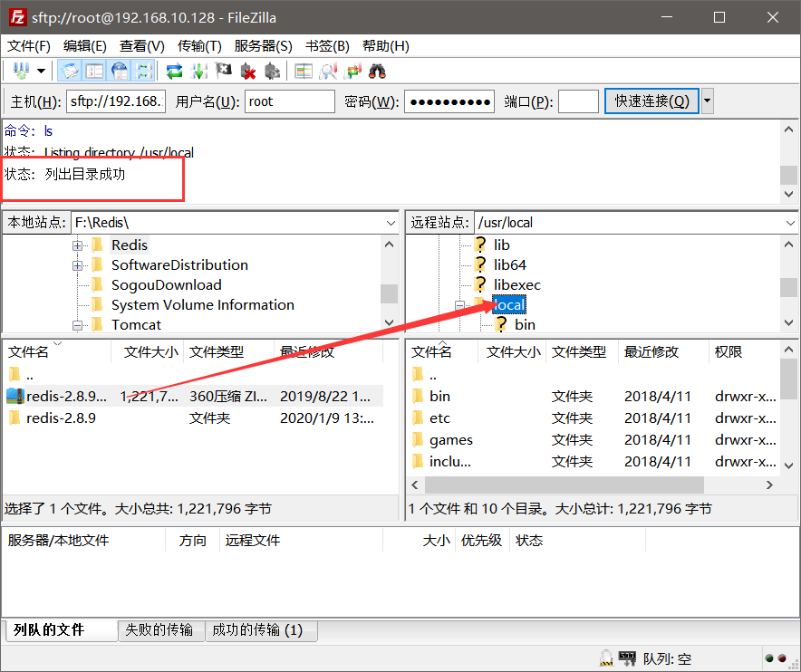
Task: Click local tree vertical scrollbar thumb
Action: pos(390,293)
